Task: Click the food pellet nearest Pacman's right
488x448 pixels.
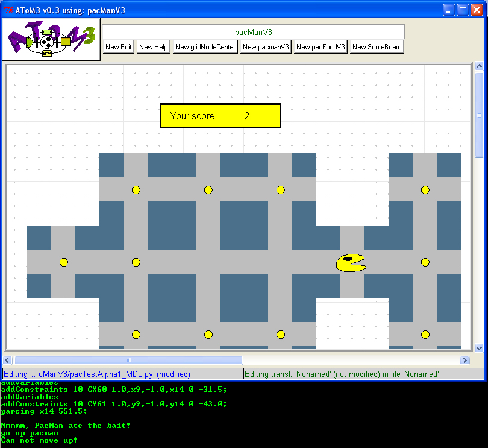Action: click(x=425, y=262)
